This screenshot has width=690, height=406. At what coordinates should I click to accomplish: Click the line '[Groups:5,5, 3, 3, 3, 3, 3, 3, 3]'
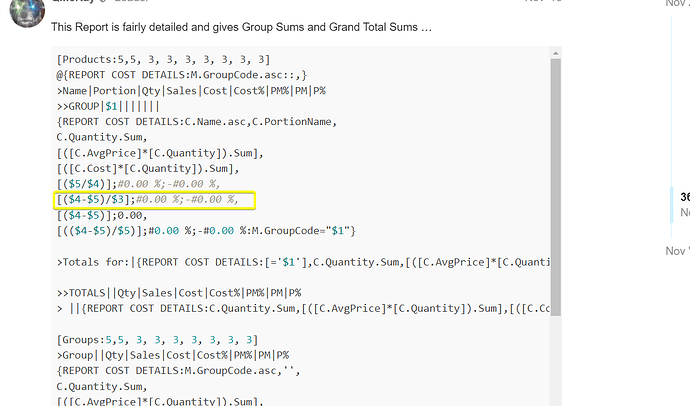click(x=157, y=340)
